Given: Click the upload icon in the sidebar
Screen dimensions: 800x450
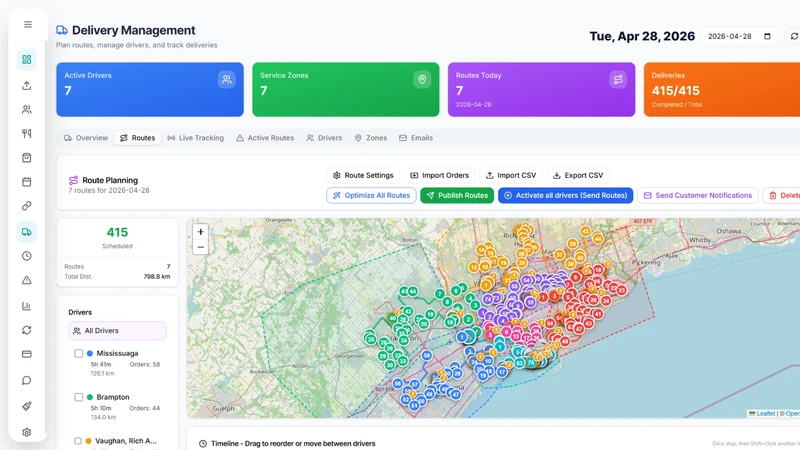Looking at the screenshot, I should (27, 85).
